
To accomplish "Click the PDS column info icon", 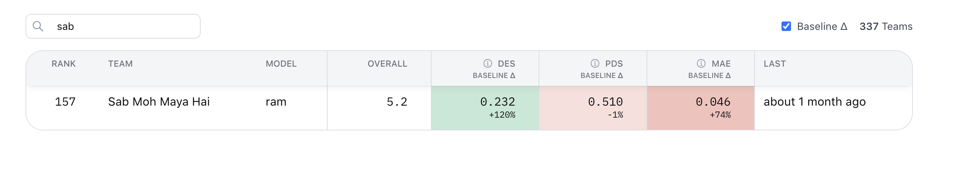I will [x=595, y=63].
